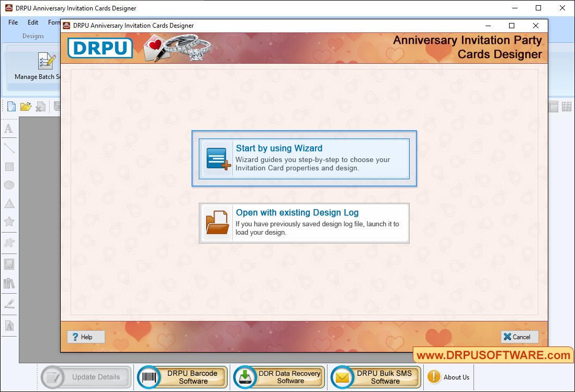Select the Text tool in sidebar

pos(9,129)
